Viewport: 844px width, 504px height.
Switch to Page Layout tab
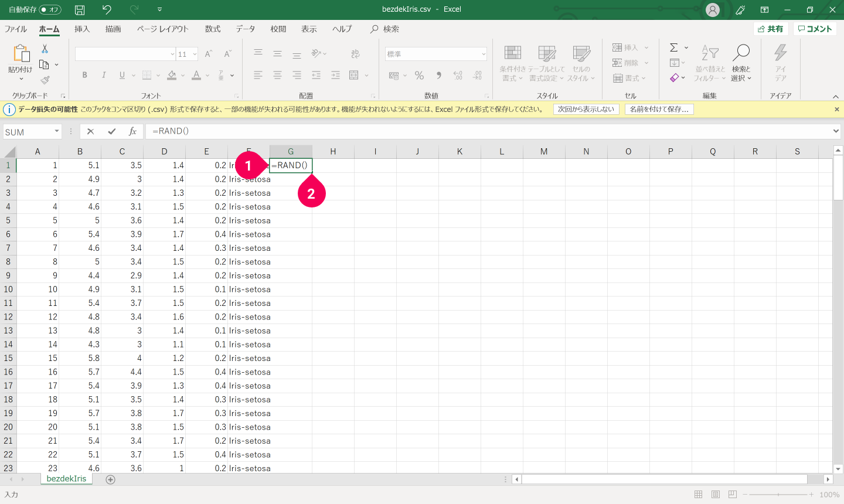click(162, 29)
